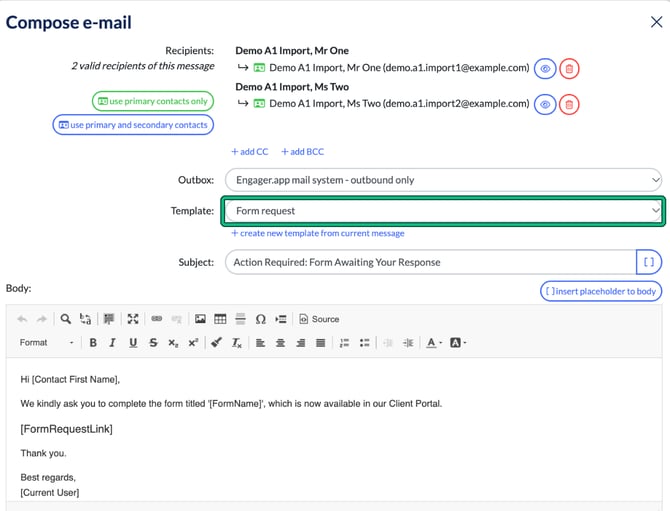Open the background color picker

click(458, 343)
